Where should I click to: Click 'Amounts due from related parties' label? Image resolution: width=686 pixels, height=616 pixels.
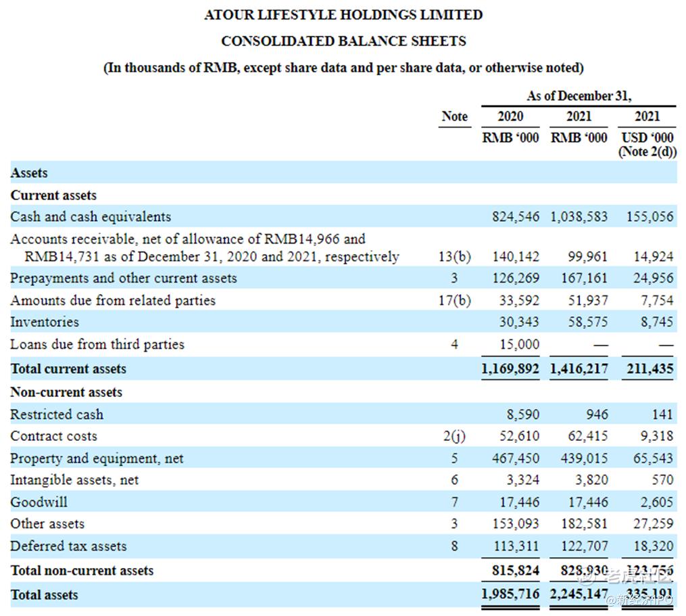point(113,301)
